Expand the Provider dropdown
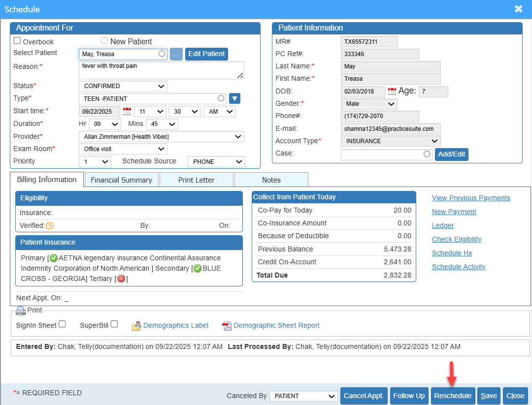Screen dimensions: 532x405 click(162, 137)
